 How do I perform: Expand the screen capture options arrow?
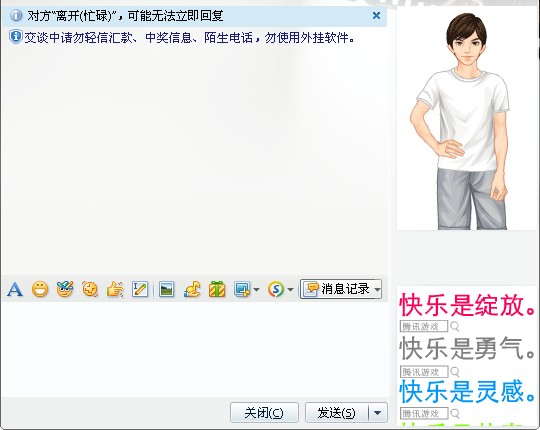pos(256,290)
